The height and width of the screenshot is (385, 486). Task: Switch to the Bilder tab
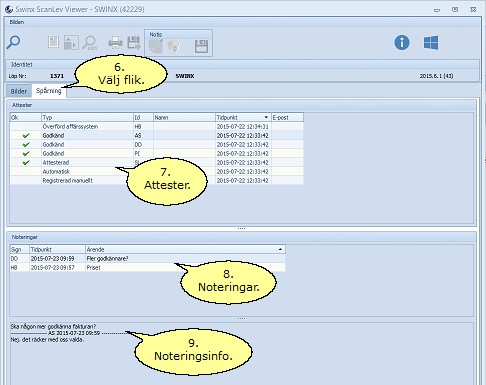[19, 91]
